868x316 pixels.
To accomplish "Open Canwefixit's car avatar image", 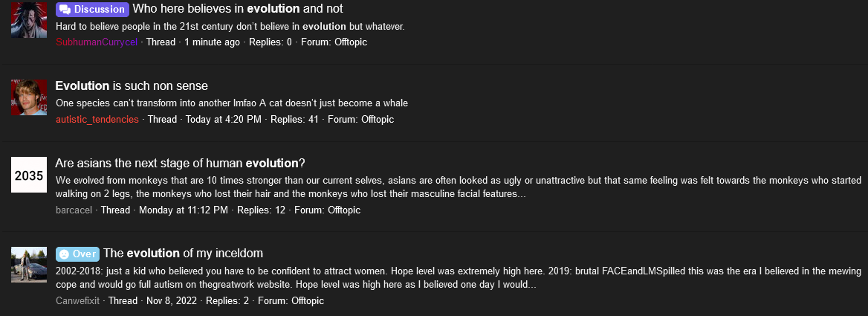I will (x=29, y=265).
